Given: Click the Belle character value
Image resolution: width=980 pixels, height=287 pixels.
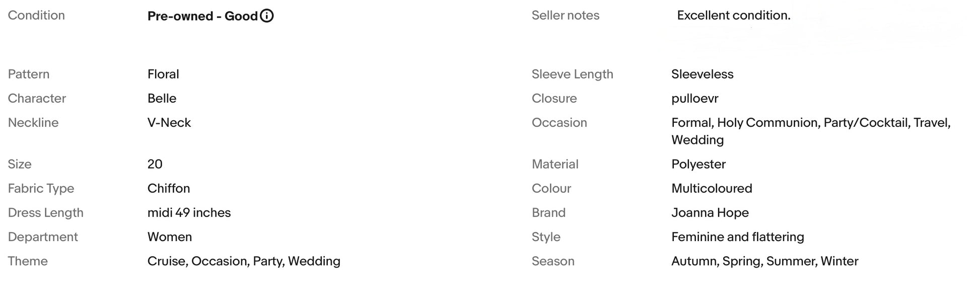Looking at the screenshot, I should coord(162,98).
